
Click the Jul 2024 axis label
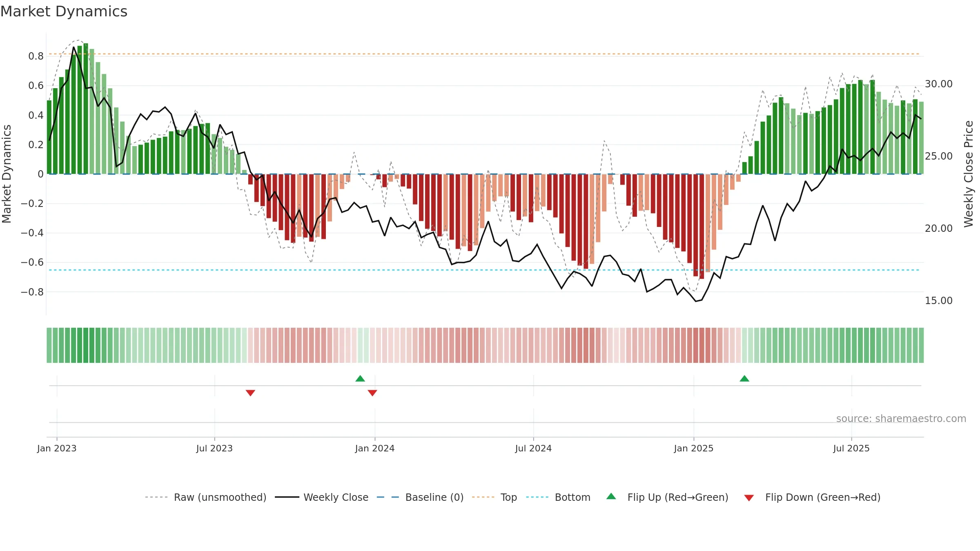tap(533, 448)
